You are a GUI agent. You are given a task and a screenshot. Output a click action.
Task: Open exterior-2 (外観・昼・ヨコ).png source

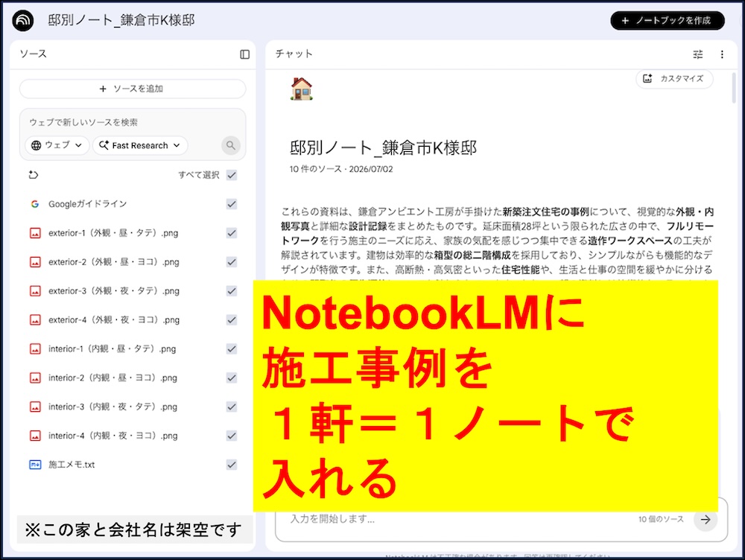(113, 261)
